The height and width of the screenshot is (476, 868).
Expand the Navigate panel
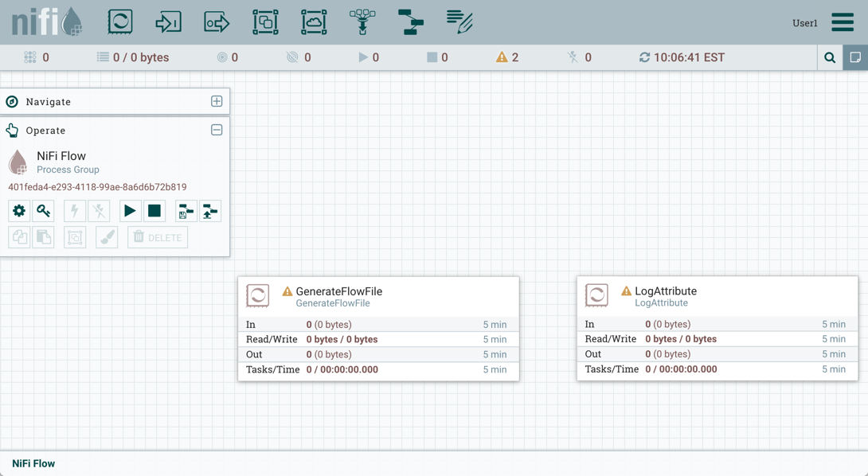217,101
